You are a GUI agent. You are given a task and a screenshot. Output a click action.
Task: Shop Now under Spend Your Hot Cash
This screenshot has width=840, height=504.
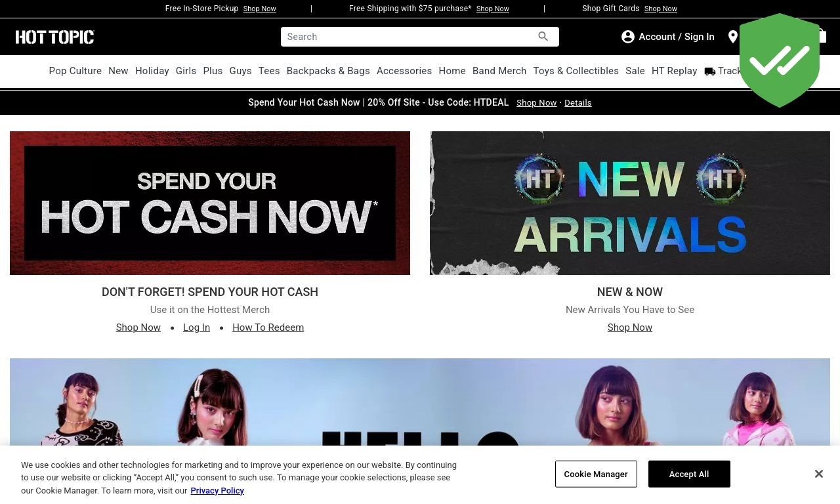click(x=138, y=327)
